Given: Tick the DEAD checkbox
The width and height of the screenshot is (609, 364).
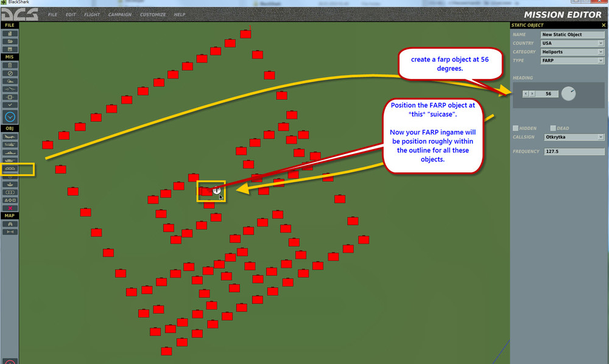Looking at the screenshot, I should [x=553, y=128].
